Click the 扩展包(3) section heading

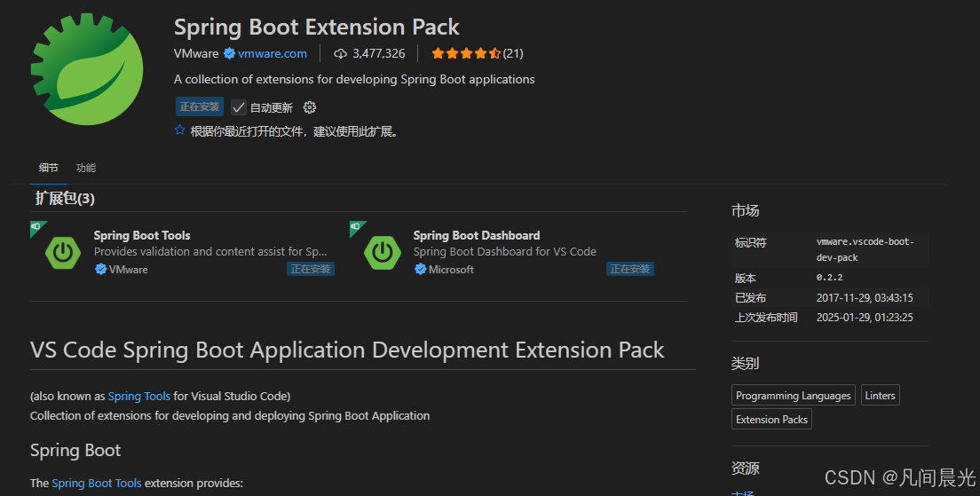tap(65, 199)
